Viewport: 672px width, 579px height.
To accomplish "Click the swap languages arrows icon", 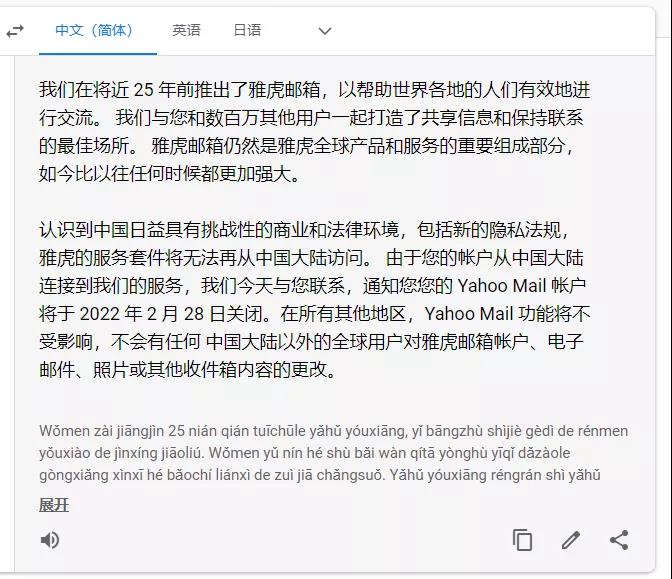I will coord(15,31).
